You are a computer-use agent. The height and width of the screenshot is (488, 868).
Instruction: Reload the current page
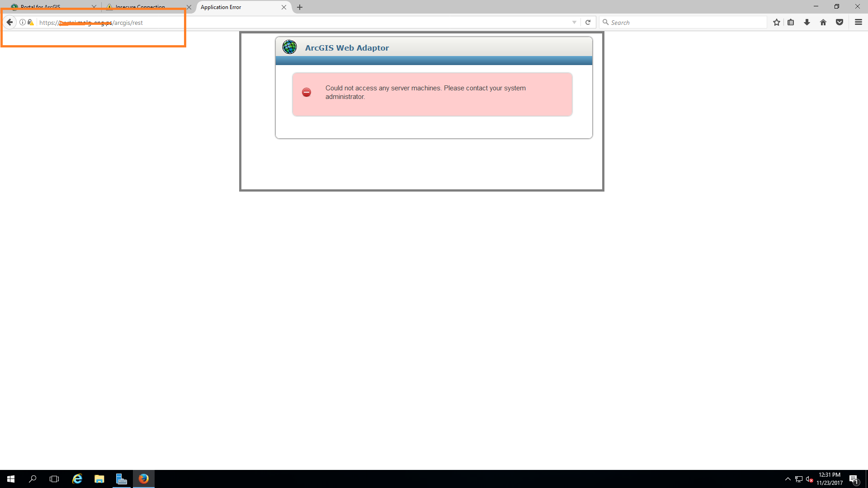click(588, 22)
